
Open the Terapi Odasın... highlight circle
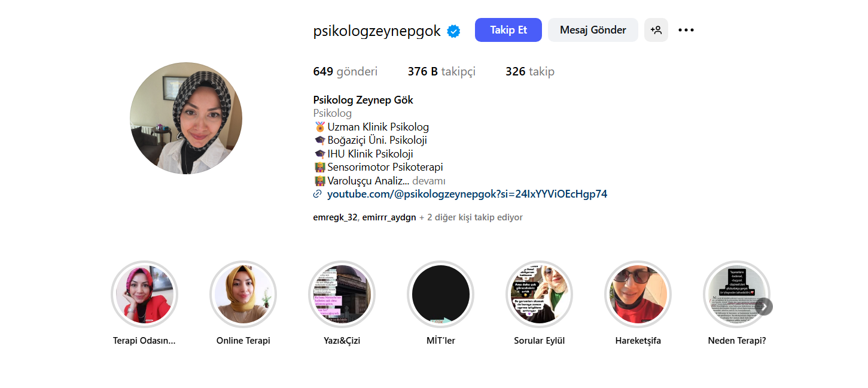click(144, 294)
